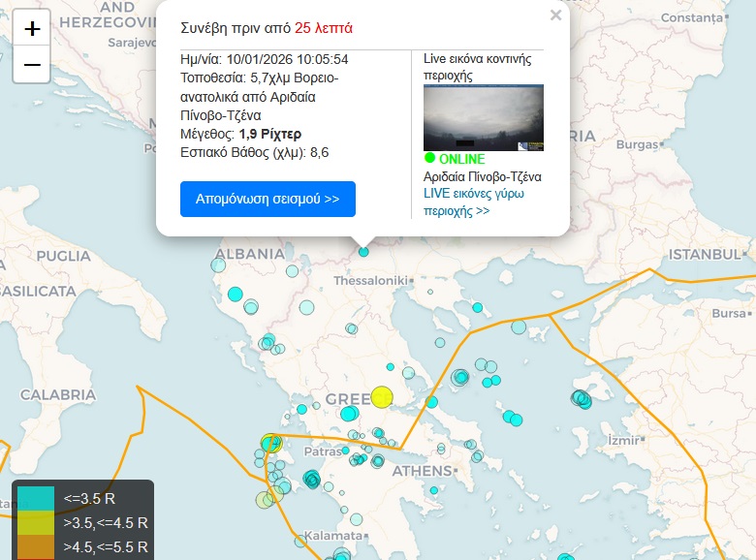
Task: Click the Thessaloniki city label on map
Action: 370,281
